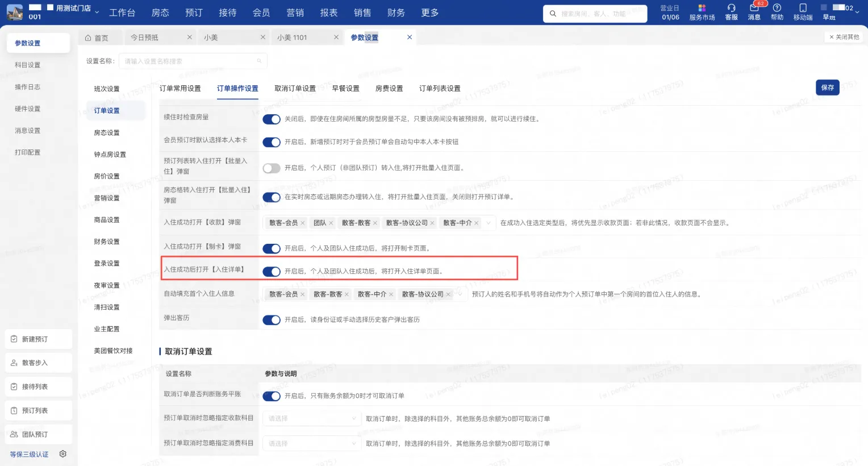Expand 自动填充首个入住人信息 dropdown arrow
Screen dimensions: 868x466
(x=460, y=294)
